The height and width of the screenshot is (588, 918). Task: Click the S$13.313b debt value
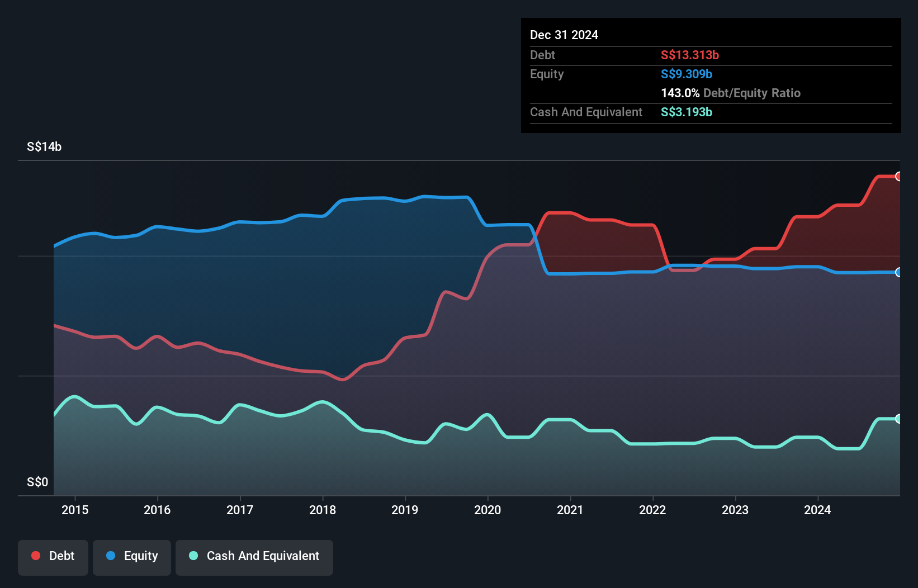click(x=690, y=55)
